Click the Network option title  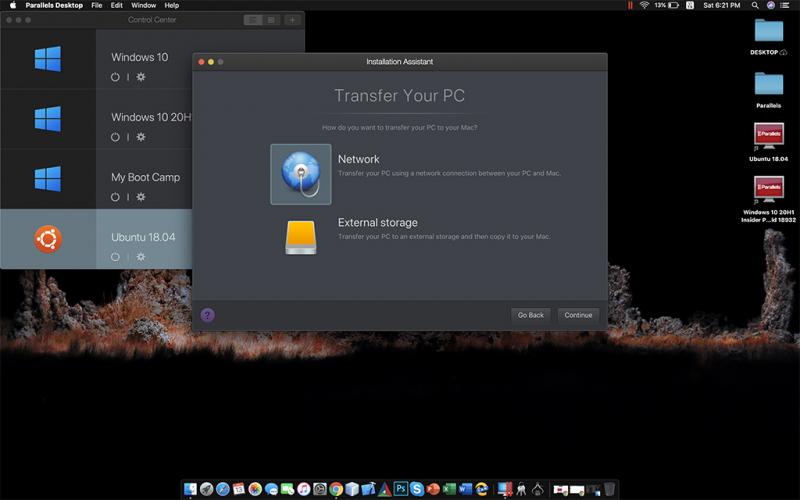click(x=359, y=159)
